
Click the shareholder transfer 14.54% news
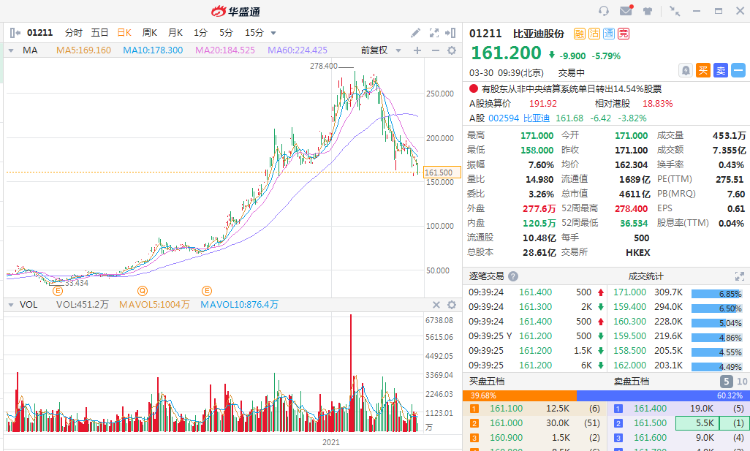point(572,89)
